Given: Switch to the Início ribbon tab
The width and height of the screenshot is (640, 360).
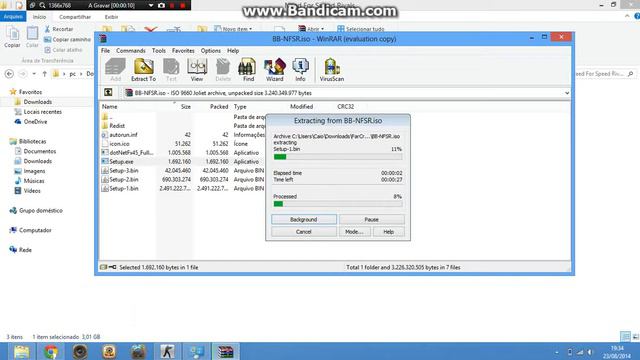Looking at the screenshot, I should pyautogui.click(x=39, y=17).
